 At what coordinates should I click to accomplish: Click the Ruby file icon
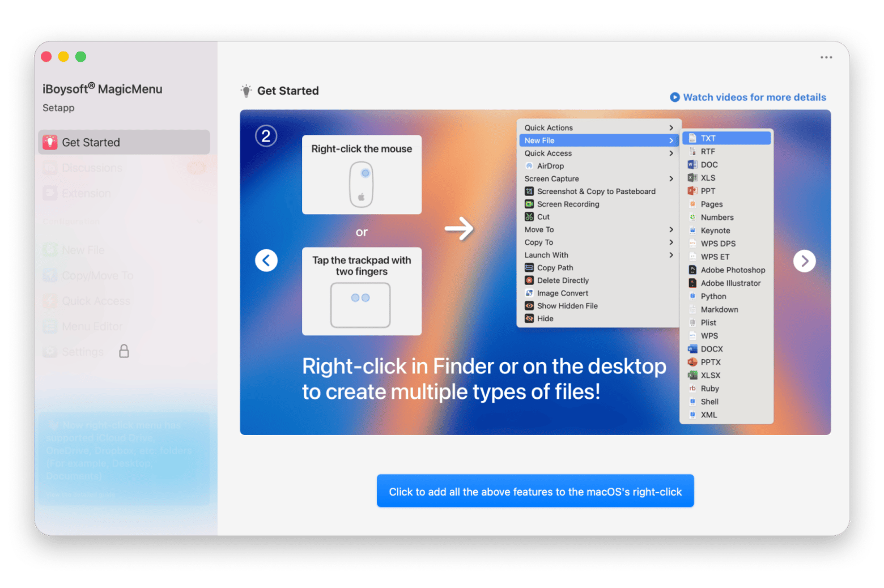coord(692,389)
